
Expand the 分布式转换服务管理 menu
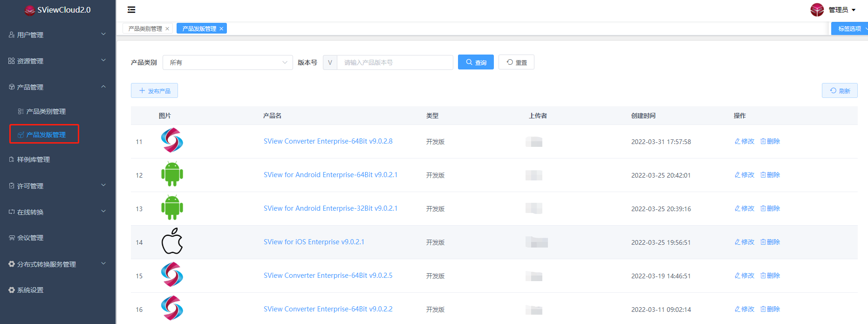pos(58,264)
